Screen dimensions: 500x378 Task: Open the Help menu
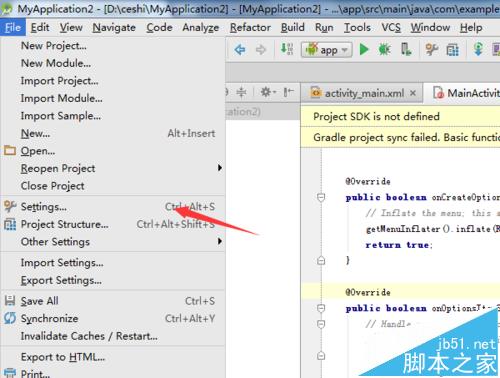(x=471, y=27)
